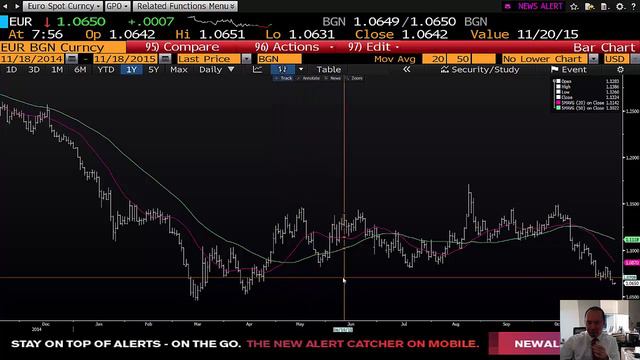Toggle the Open series legend box
Viewport: 640px width, 360px height.
point(558,81)
